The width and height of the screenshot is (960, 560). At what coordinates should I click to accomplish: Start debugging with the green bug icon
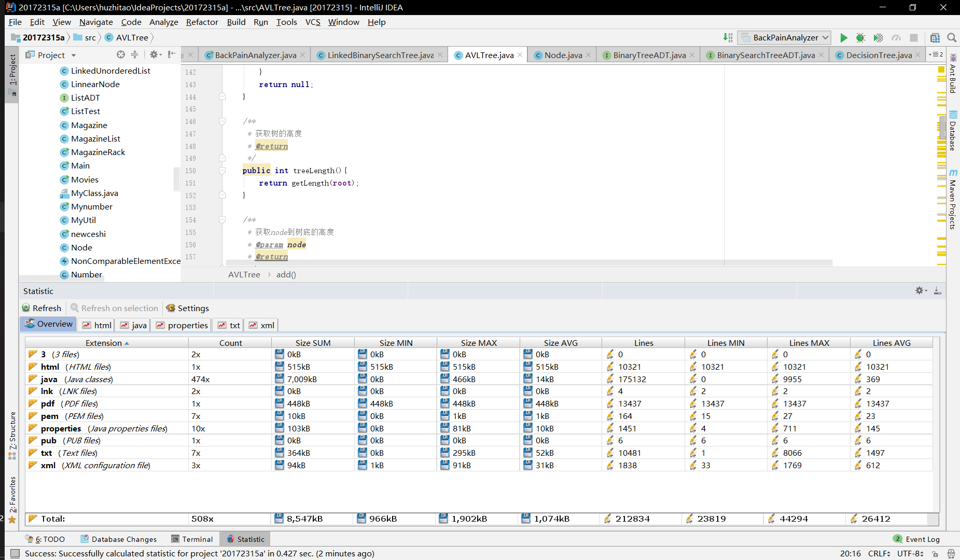(x=860, y=37)
